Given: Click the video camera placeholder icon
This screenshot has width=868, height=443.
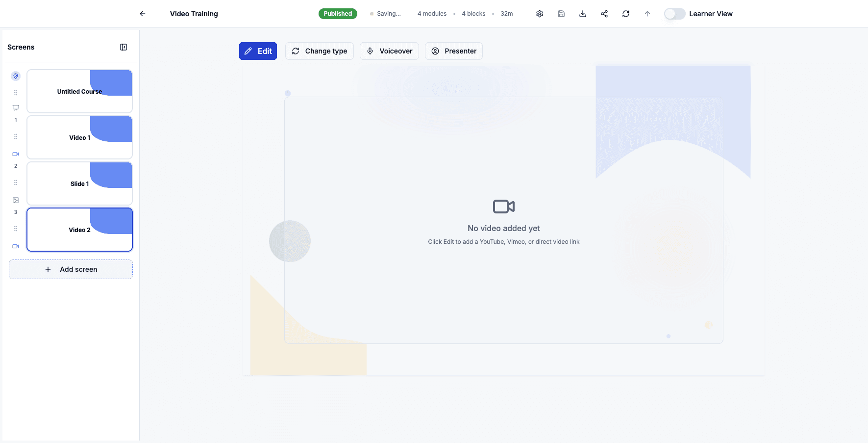Looking at the screenshot, I should click(504, 207).
